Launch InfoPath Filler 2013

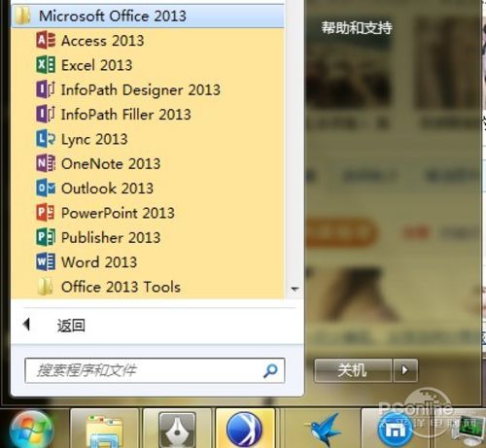click(148, 114)
